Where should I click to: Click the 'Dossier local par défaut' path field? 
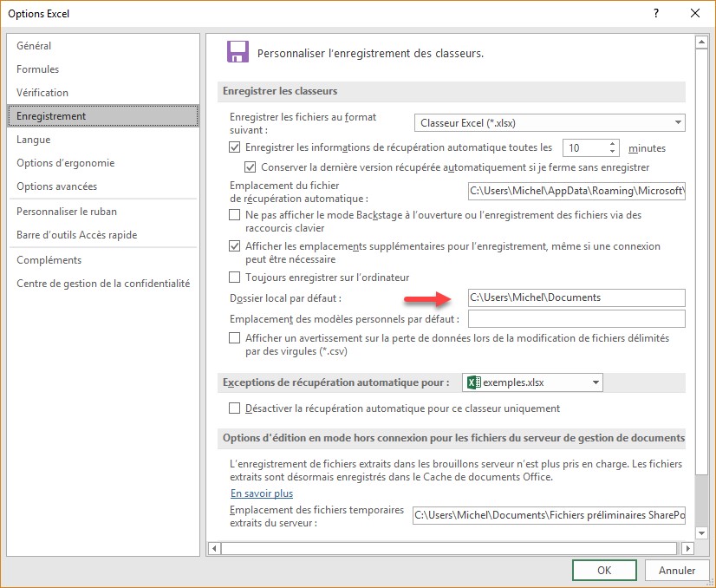576,297
